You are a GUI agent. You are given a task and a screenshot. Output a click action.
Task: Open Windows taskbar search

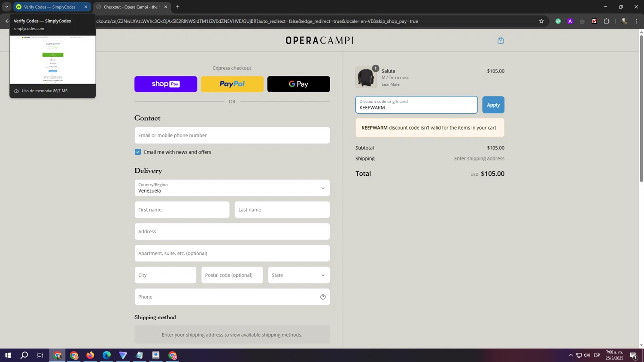tap(24, 356)
